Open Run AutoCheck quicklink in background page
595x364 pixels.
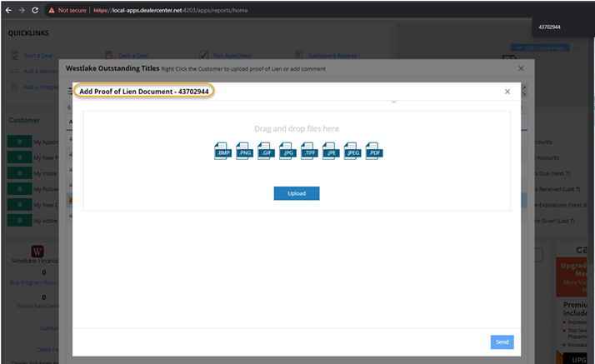coord(232,55)
